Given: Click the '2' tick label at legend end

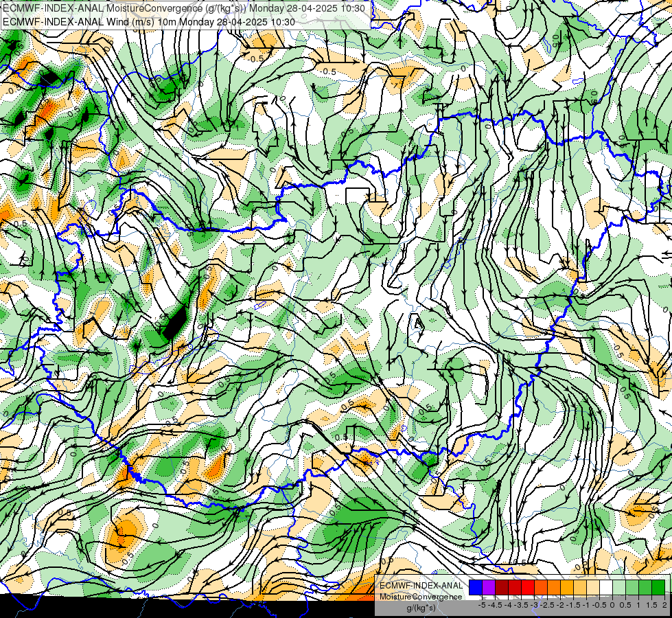Looking at the screenshot, I should [664, 605].
